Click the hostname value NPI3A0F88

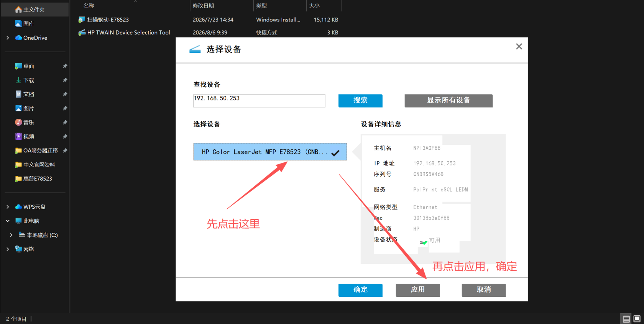click(427, 148)
